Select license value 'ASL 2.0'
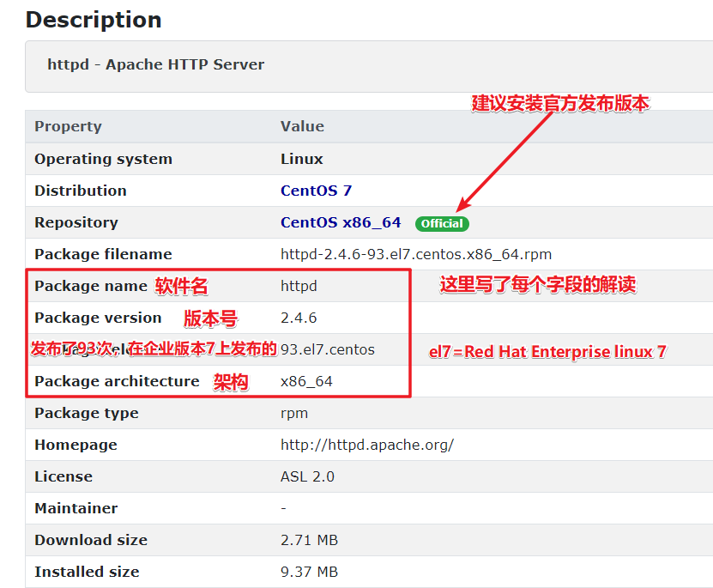 tap(307, 476)
